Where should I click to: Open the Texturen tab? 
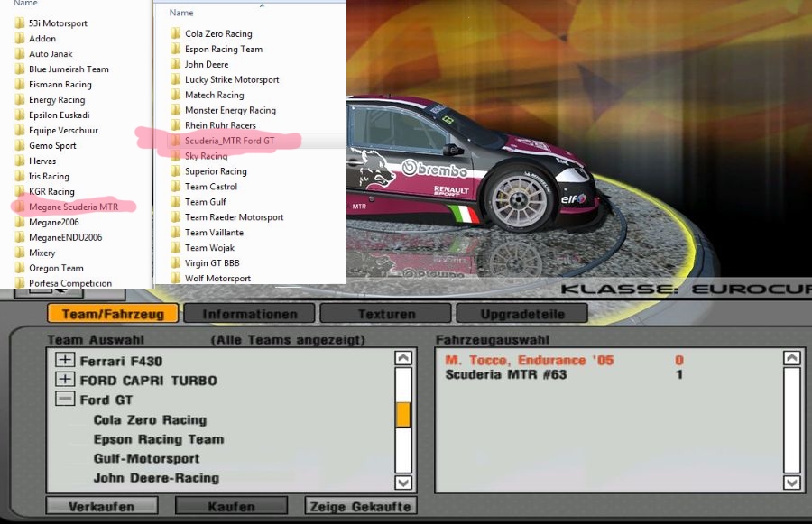pyautogui.click(x=386, y=314)
